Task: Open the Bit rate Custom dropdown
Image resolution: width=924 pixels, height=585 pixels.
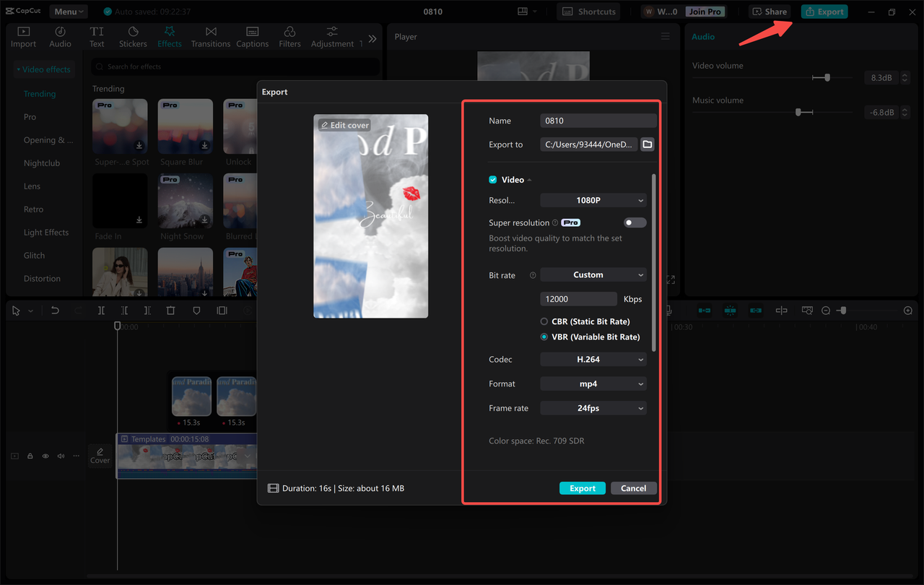Action: click(593, 275)
